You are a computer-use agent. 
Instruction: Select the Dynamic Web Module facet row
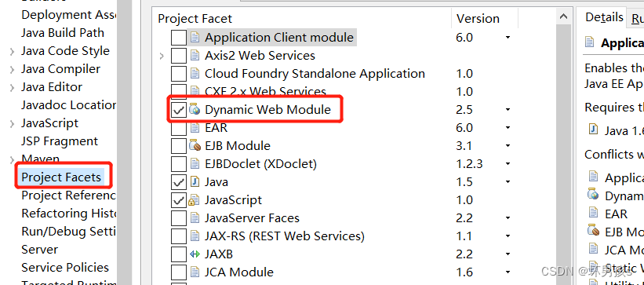(267, 110)
